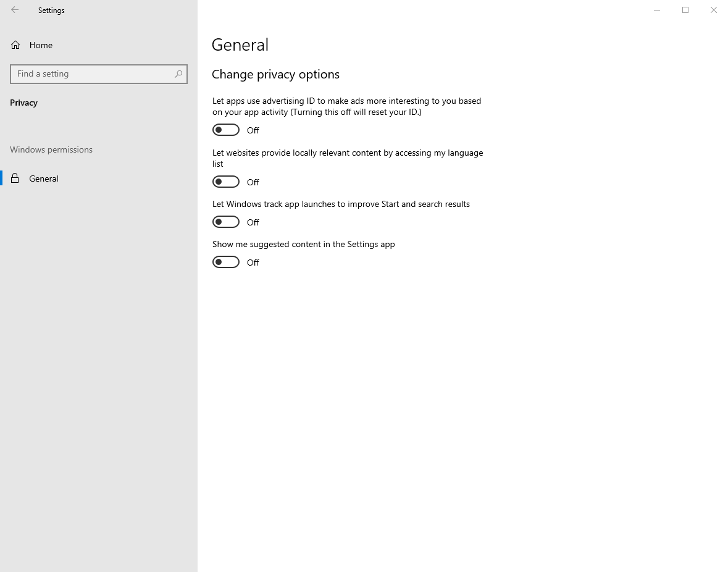This screenshot has height=572, width=728.
Task: Click the lock icon beside General
Action: (x=15, y=179)
